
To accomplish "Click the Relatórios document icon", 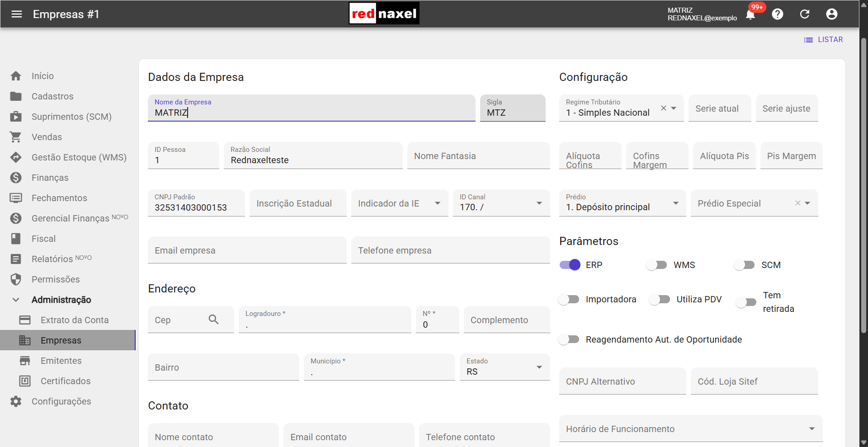I will click(16, 259).
